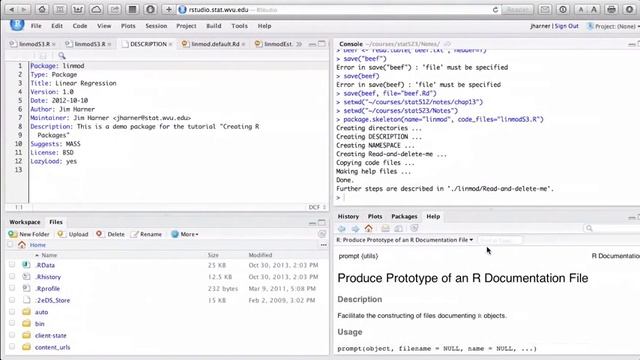Open the client-state folder link
Viewport: 640px width, 360px height.
pos(51,335)
